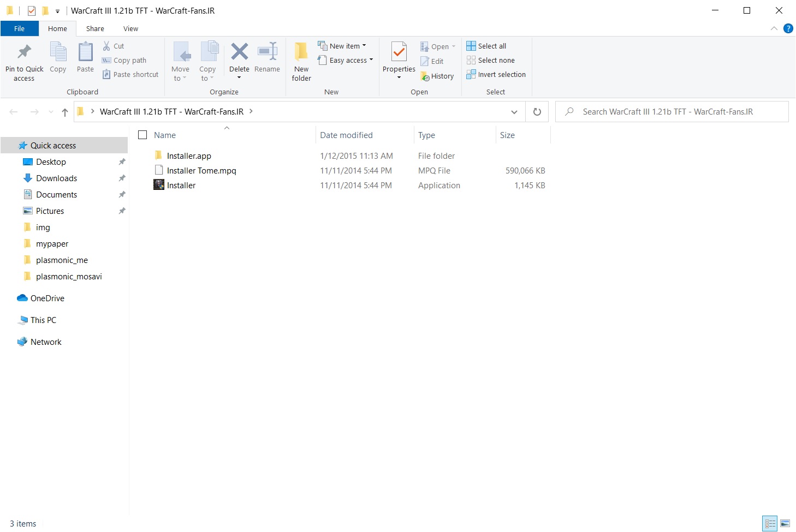Click Pin to Quick access icon

[24, 52]
